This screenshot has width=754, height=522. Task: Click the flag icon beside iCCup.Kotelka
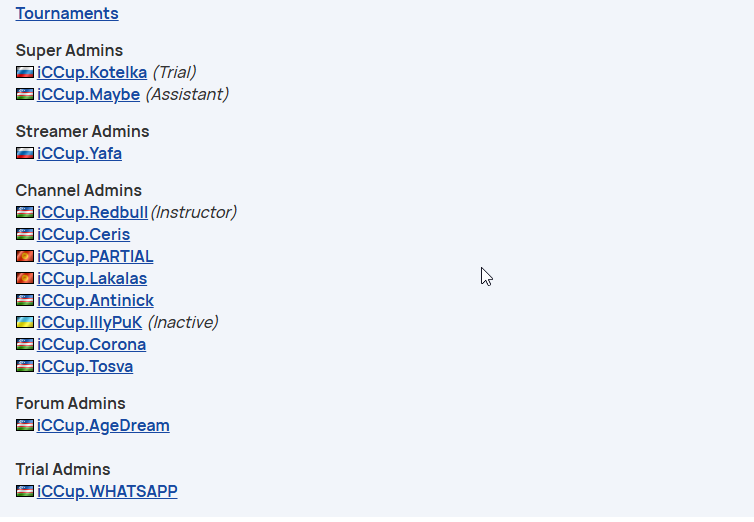(25, 72)
